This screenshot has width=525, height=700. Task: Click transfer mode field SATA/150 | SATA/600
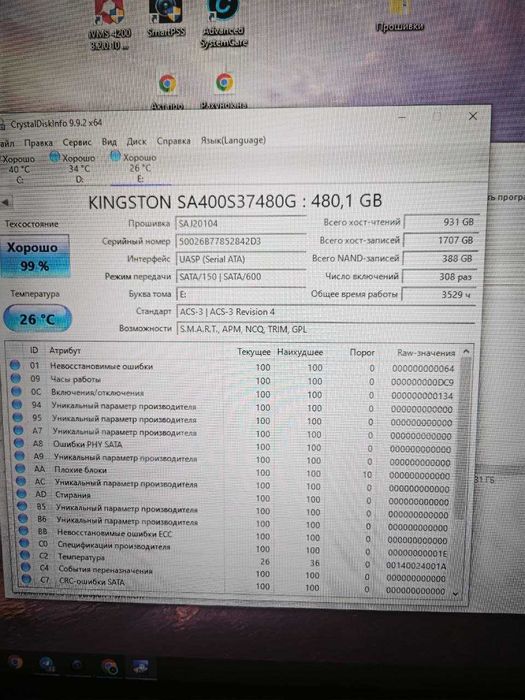241,276
